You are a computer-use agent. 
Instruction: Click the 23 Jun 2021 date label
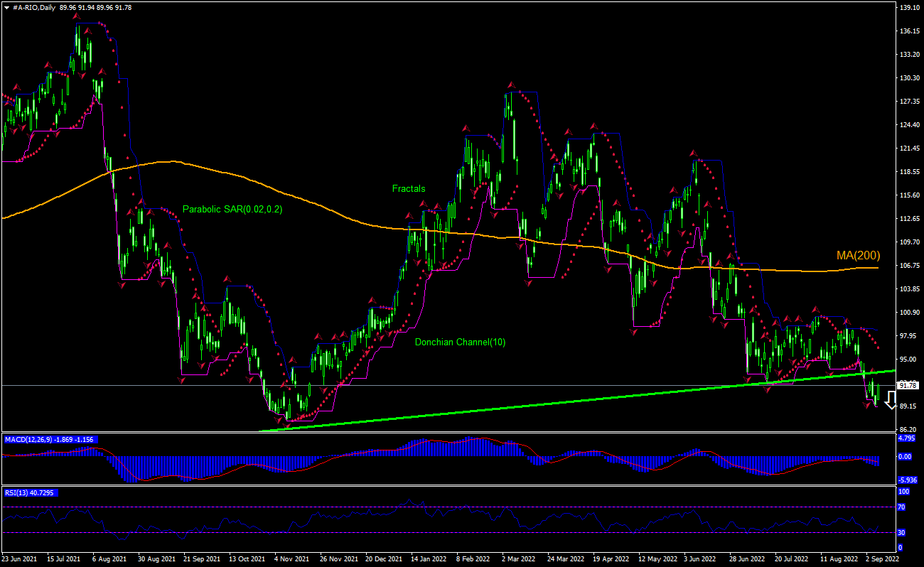[x=21, y=559]
